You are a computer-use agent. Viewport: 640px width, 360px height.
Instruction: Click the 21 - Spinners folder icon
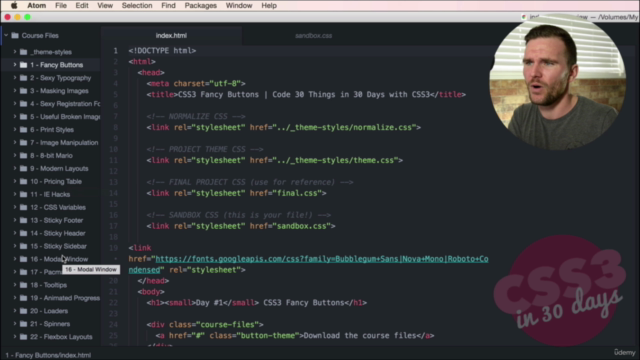click(x=23, y=324)
